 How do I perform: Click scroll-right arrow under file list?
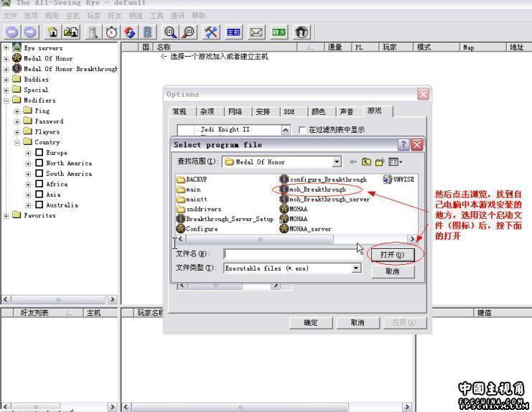[x=412, y=239]
